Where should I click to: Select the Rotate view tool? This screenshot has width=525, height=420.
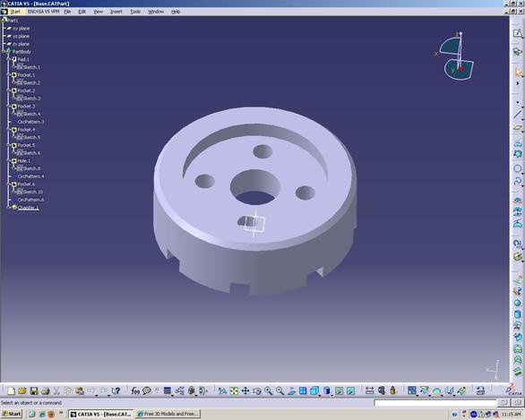[x=257, y=390]
